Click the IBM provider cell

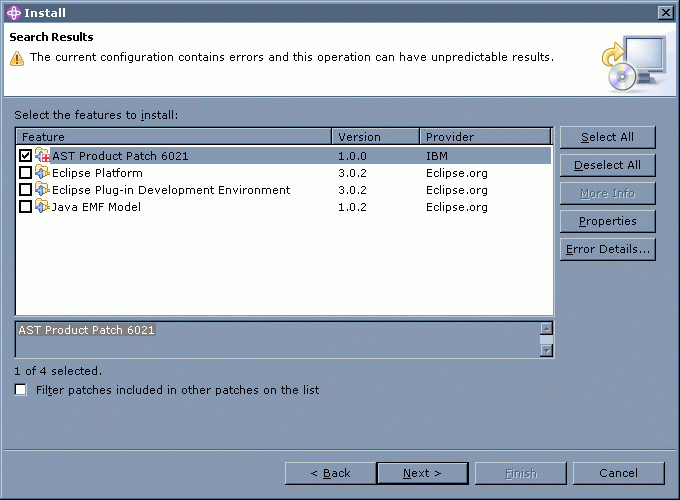point(437,156)
